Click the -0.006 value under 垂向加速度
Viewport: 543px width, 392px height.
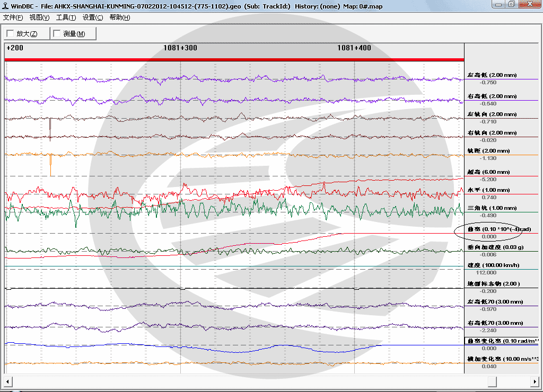click(x=488, y=254)
